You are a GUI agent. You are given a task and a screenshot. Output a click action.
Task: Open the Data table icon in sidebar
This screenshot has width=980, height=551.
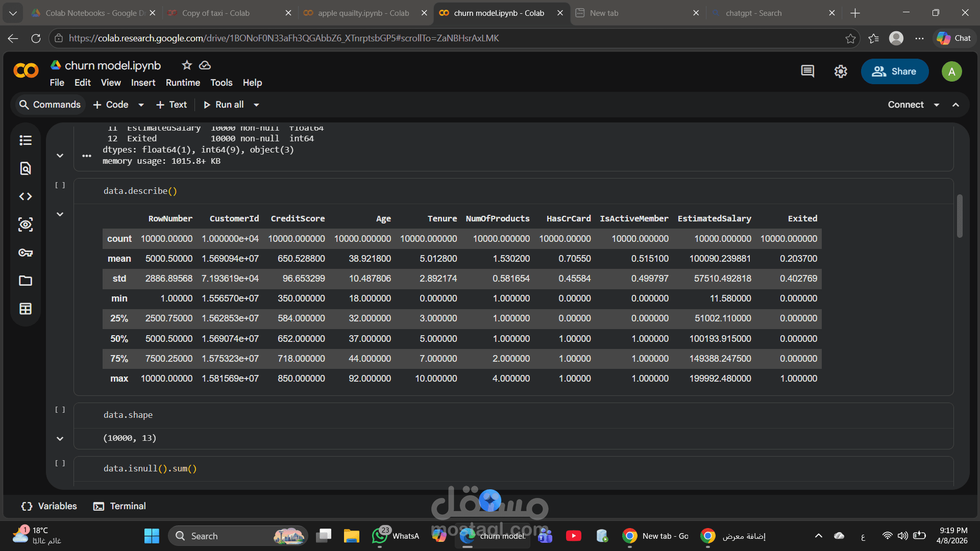(x=26, y=309)
